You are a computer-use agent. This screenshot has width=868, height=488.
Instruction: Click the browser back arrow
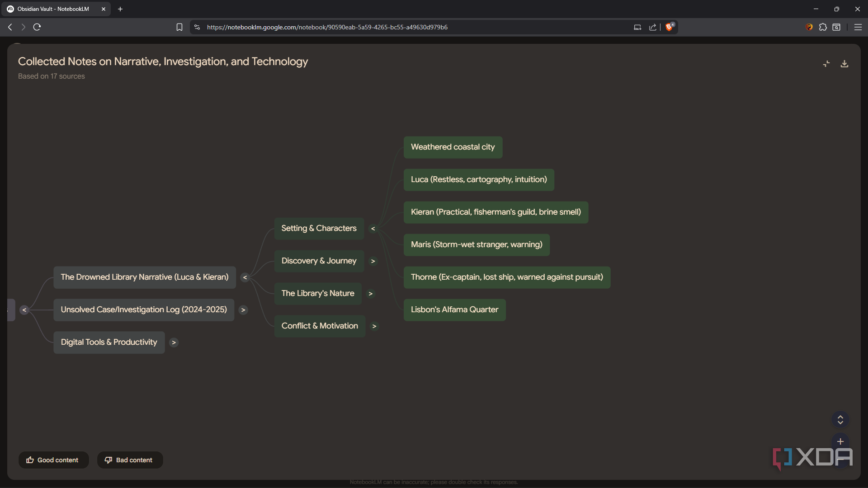click(x=10, y=27)
